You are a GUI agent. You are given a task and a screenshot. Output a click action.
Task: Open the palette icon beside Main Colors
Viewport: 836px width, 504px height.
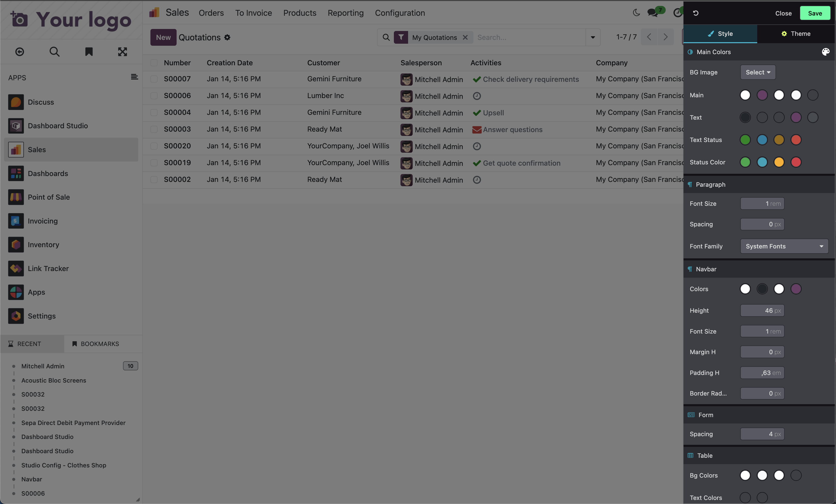coord(826,52)
